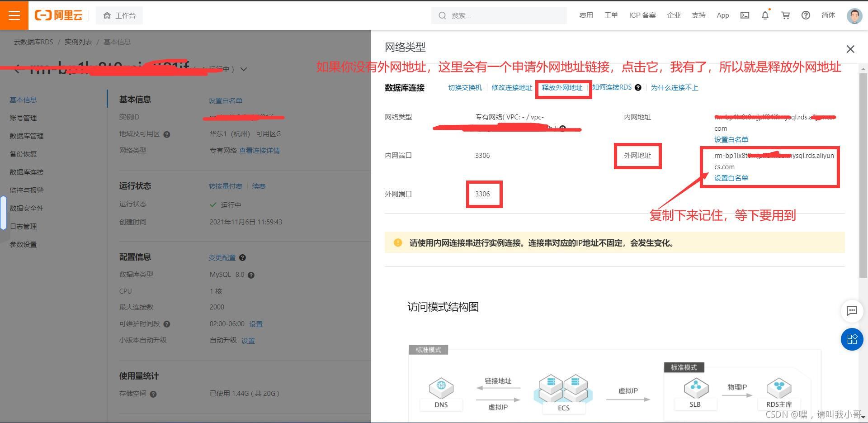This screenshot has height=423, width=868.
Task: Select 数据库管理 in sidebar
Action: (x=27, y=136)
